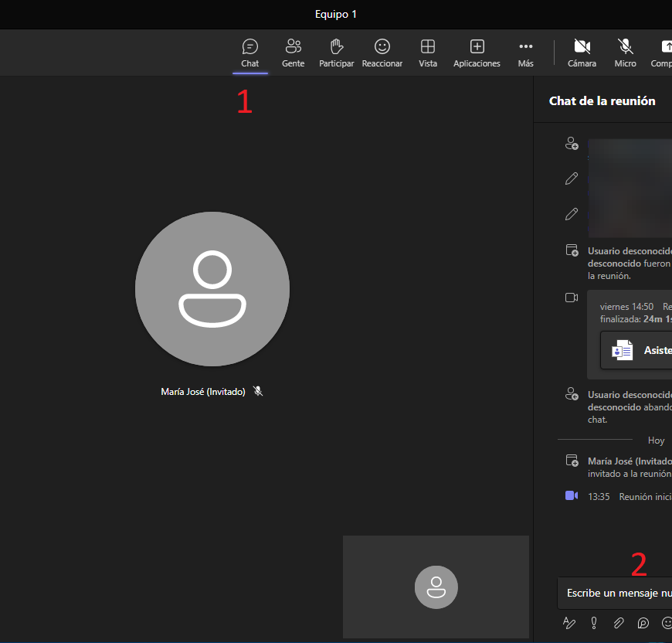Open the Reaccionar emoji reactions

tap(382, 53)
